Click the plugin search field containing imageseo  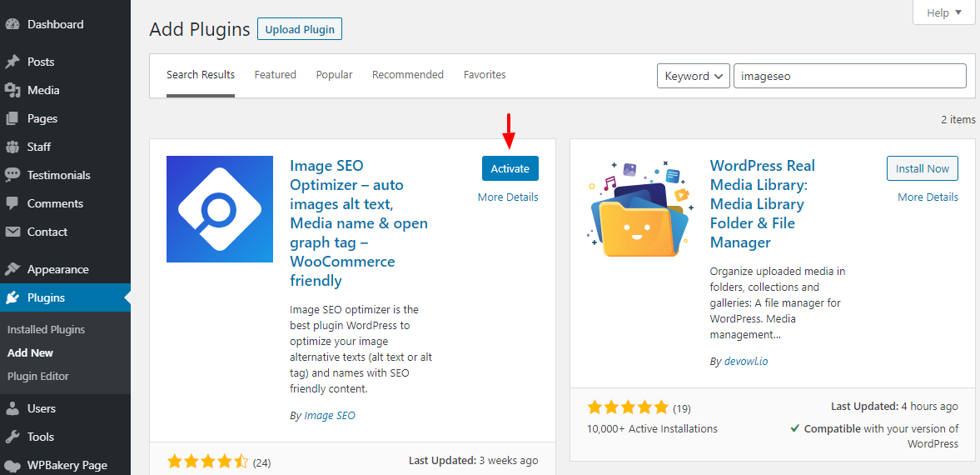850,77
